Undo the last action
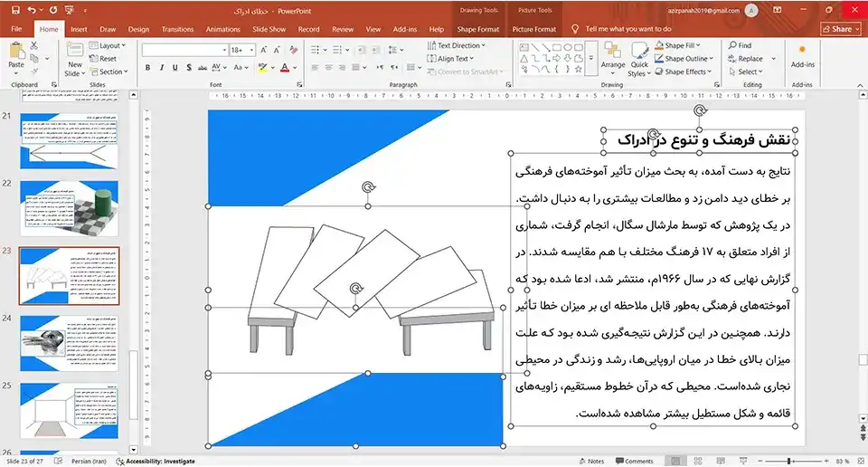The image size is (868, 467). tap(32, 10)
